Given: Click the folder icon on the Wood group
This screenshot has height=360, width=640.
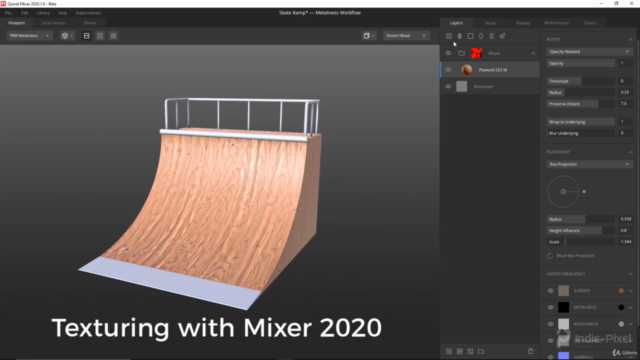Looking at the screenshot, I should click(462, 53).
